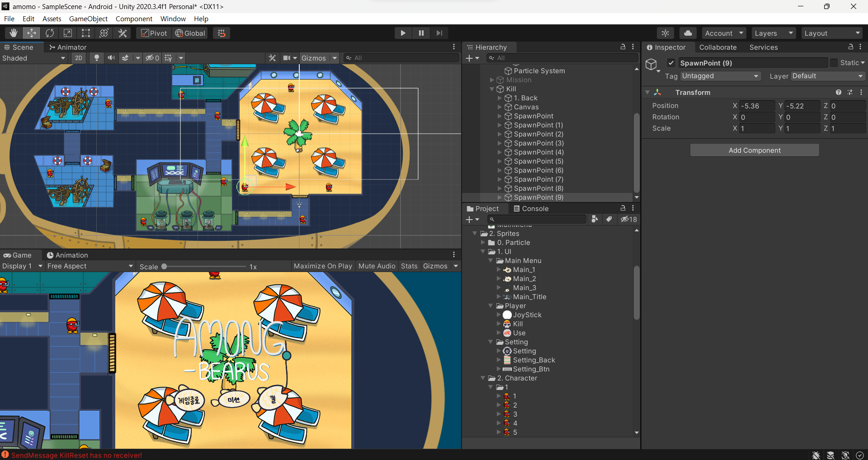Switch to Services tab
Viewport: 868px width, 460px height.
[764, 47]
